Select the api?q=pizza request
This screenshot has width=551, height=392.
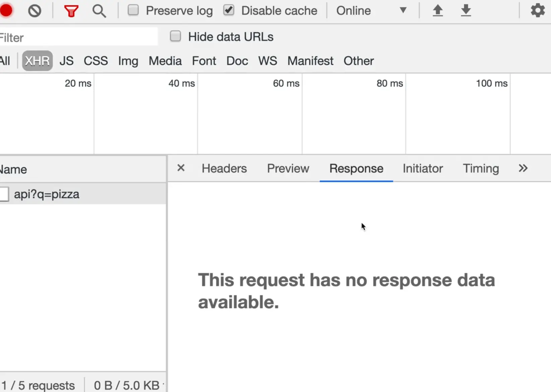pos(46,194)
